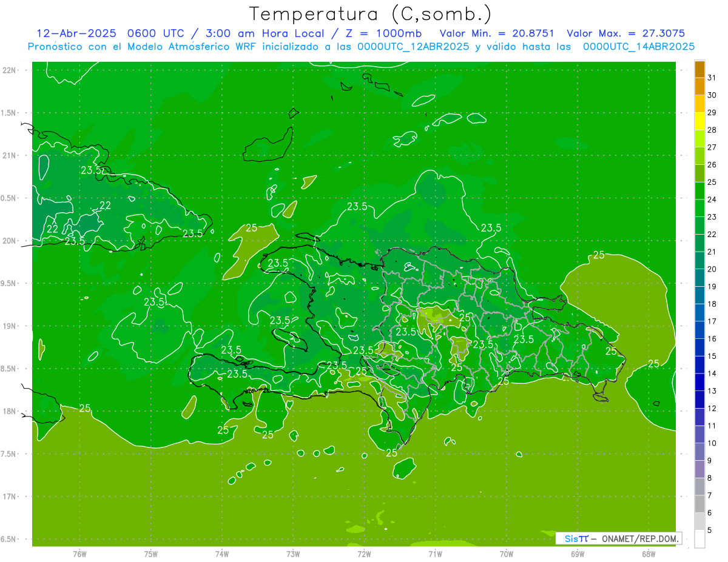Click the 73W longitude axis label
The height and width of the screenshot is (562, 728).
(x=292, y=554)
